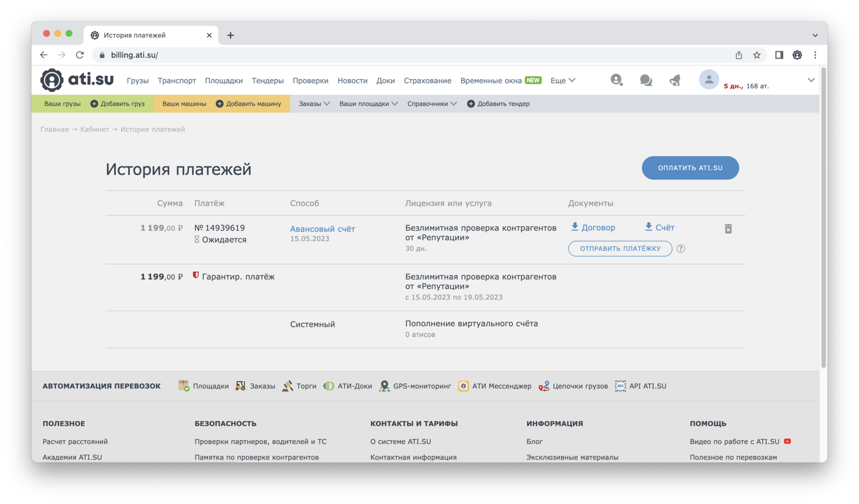Click the help question mark near Отправить платёжку
The width and height of the screenshot is (859, 504).
tap(681, 248)
